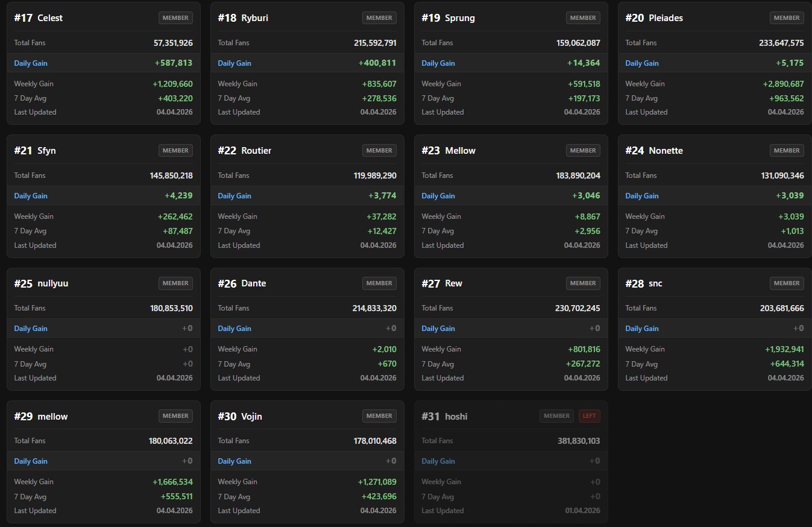
Task: Select the MEMBER badge on hoshi's card
Action: pos(556,416)
